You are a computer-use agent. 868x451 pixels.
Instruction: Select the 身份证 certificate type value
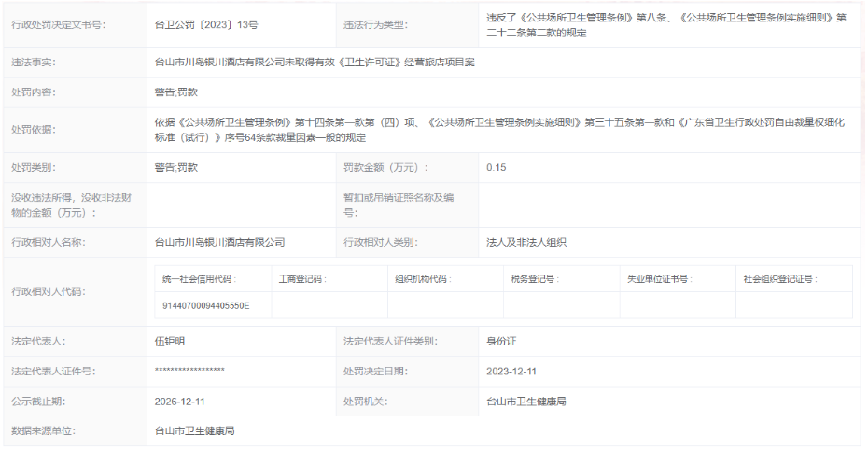tap(502, 342)
